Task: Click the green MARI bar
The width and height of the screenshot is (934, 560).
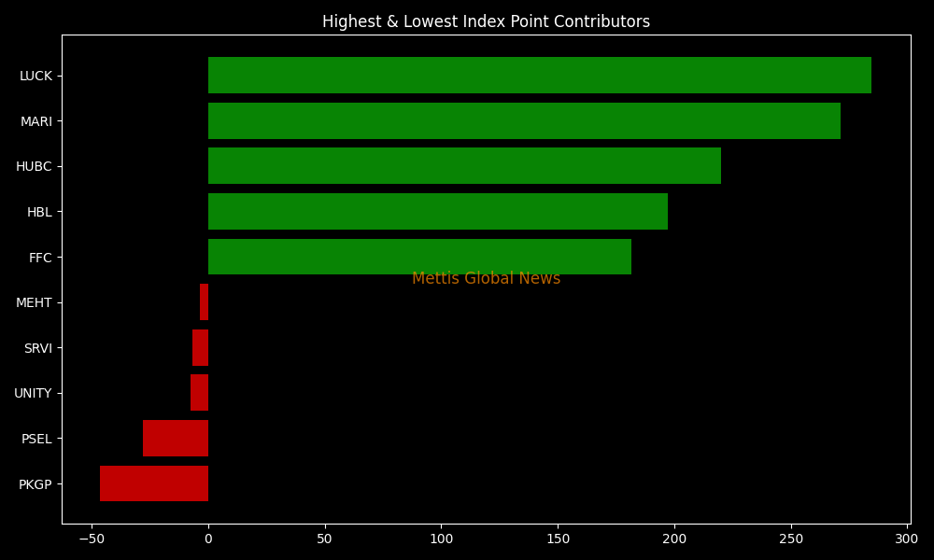Action: [x=524, y=120]
